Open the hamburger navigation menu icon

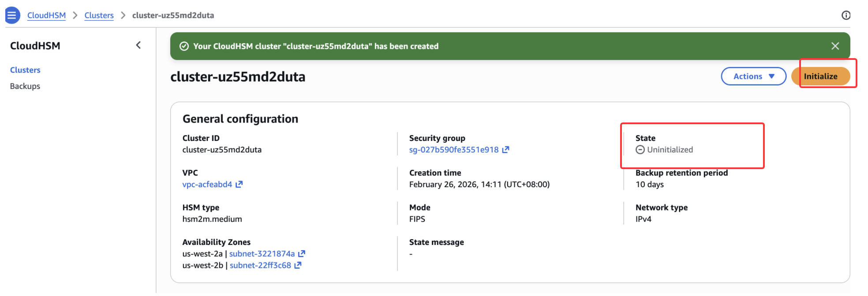(12, 15)
